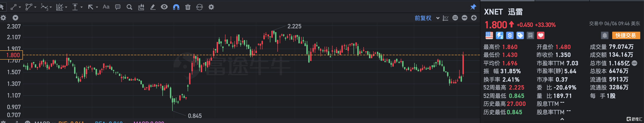The width and height of the screenshot is (644, 123).
Task: Reset chart zoom with equals icon
Action: tap(455, 18)
